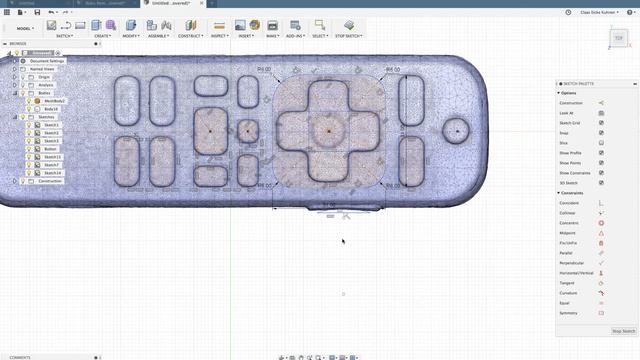Viewport: 640px width, 360px height.
Task: Toggle the Show Profile checkbox
Action: tap(601, 153)
